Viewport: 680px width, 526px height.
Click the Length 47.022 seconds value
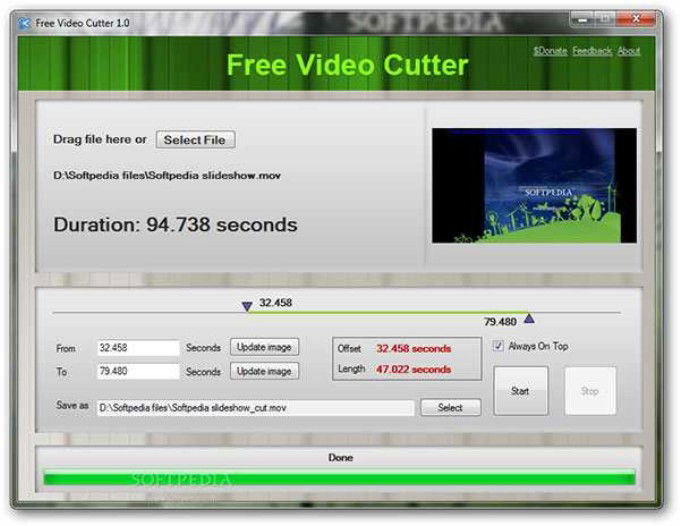pos(414,369)
